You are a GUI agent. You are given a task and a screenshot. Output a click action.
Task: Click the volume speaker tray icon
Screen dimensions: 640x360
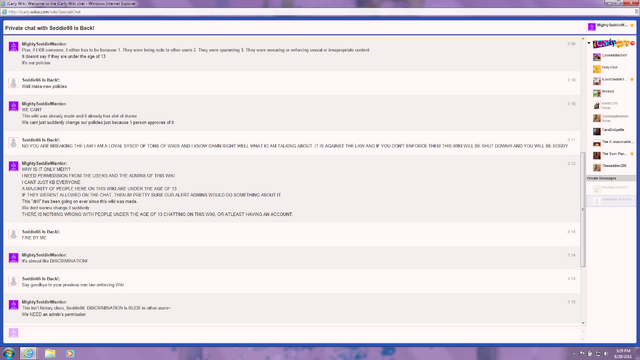tap(606, 353)
